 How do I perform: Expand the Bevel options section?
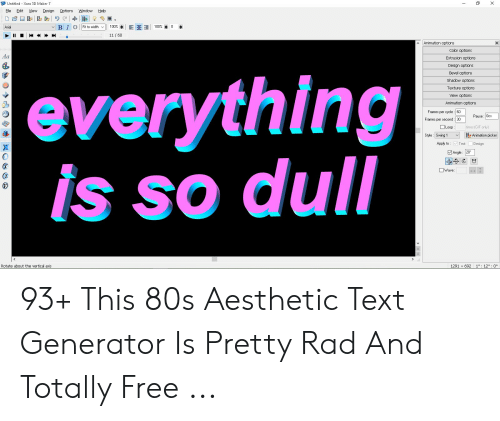point(461,73)
